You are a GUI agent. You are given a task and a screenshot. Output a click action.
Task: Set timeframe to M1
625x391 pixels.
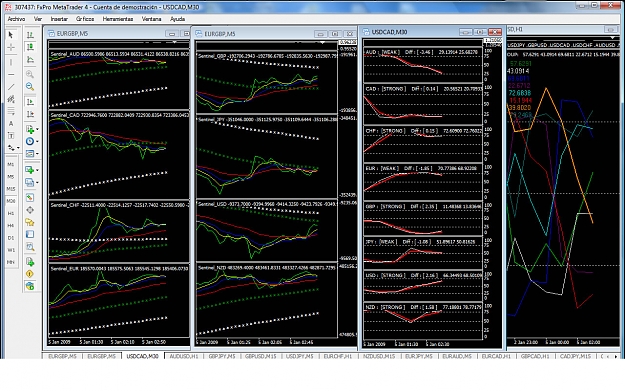pos(11,164)
